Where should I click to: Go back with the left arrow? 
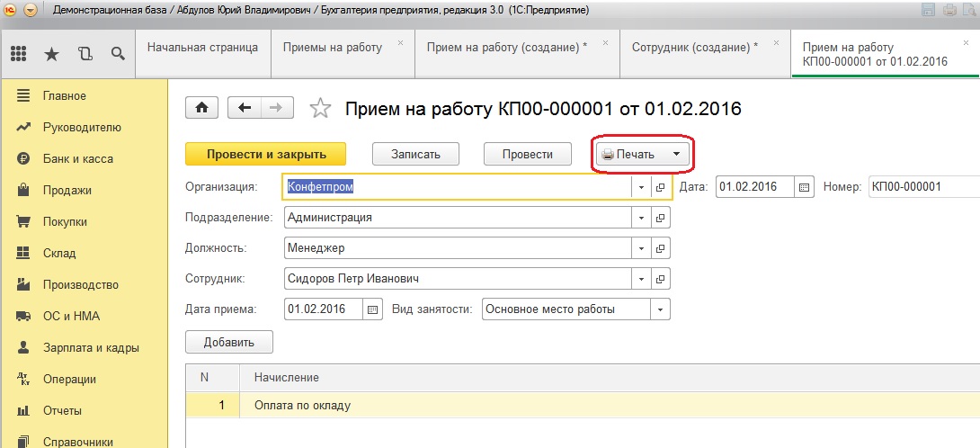click(x=245, y=108)
